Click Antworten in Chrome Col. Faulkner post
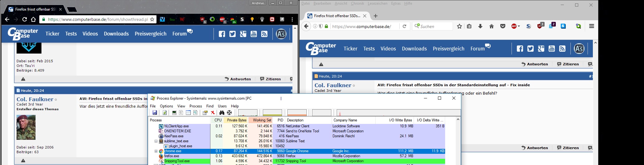The width and height of the screenshot is (644, 165). (x=238, y=79)
